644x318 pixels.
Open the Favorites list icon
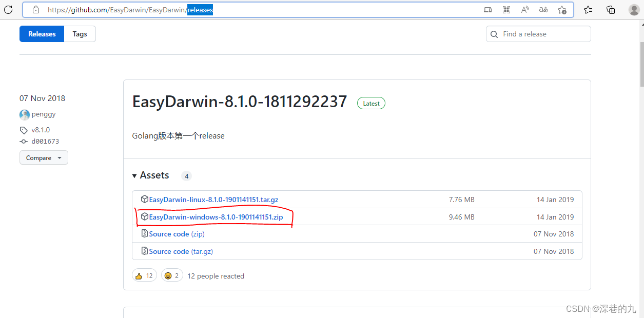(588, 9)
